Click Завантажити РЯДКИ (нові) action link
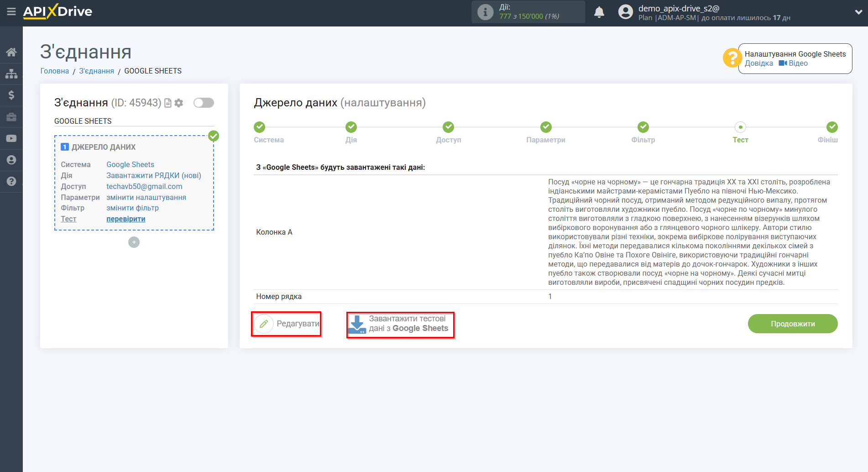 [x=154, y=175]
